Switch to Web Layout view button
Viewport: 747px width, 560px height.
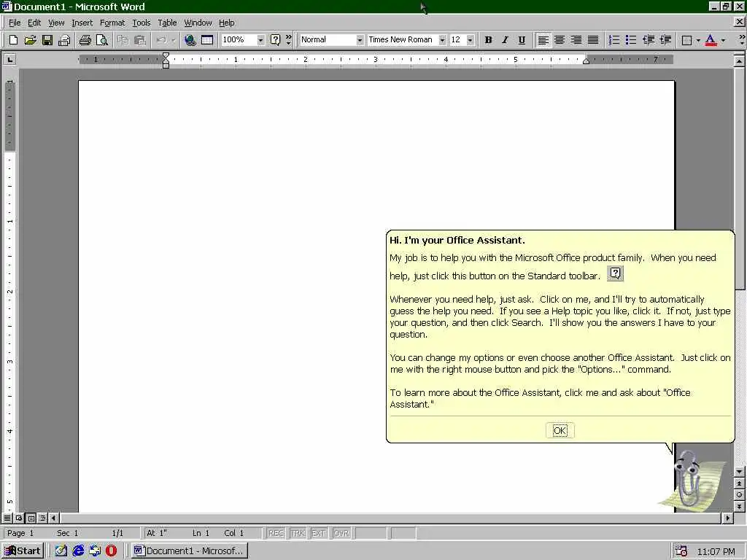[x=19, y=518]
